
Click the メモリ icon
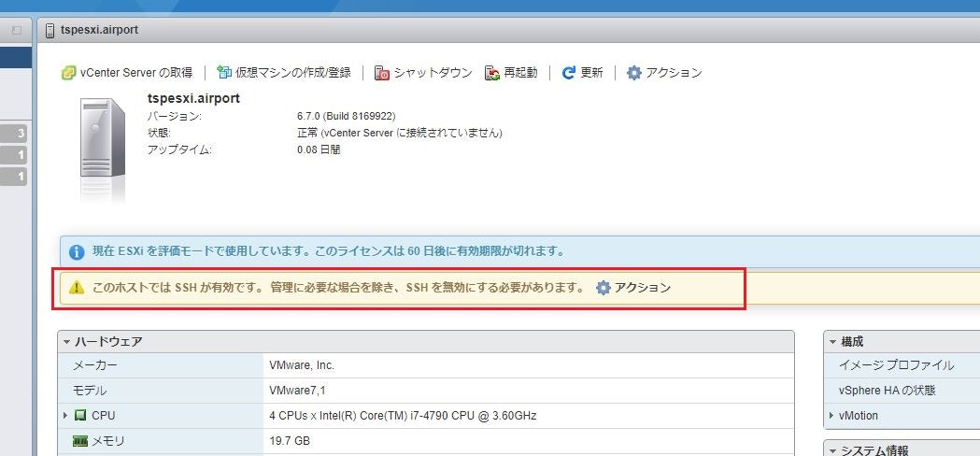80,441
